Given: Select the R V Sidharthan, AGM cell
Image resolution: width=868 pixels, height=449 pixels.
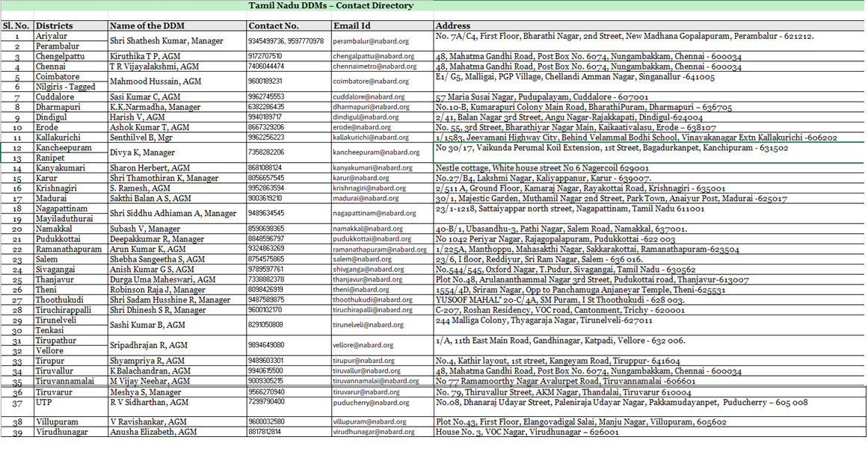Looking at the screenshot, I should (177, 407).
